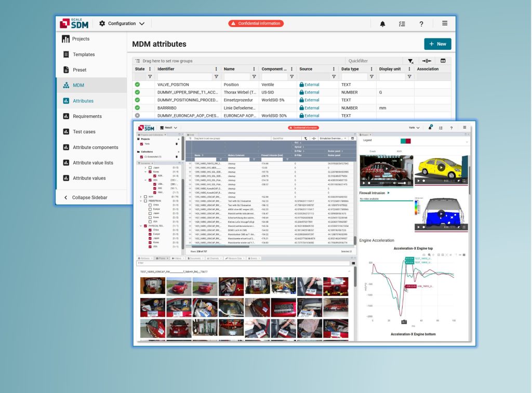Image resolution: width=532 pixels, height=393 pixels.
Task: Uncheck the Korea checkbox in scenario tree
Action: (x=150, y=172)
